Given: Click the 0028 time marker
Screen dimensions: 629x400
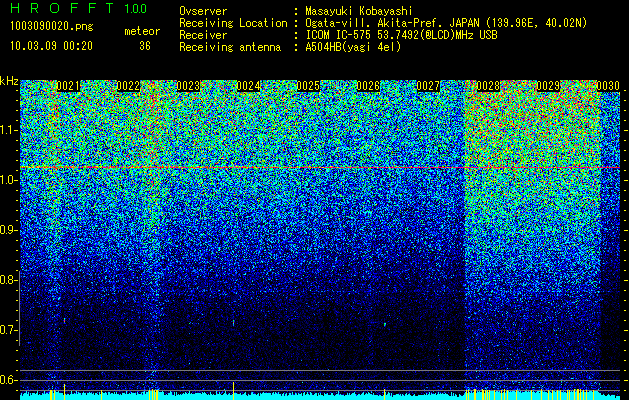Looking at the screenshot, I should pos(488,86).
